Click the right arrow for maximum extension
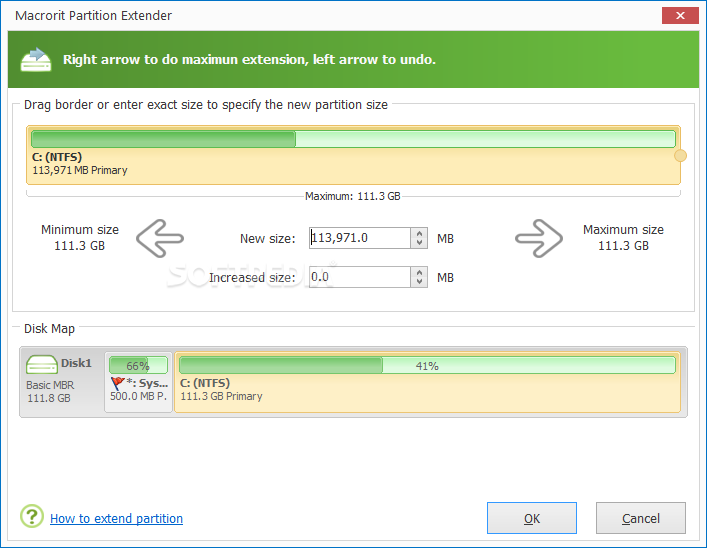The image size is (707, 548). [539, 238]
